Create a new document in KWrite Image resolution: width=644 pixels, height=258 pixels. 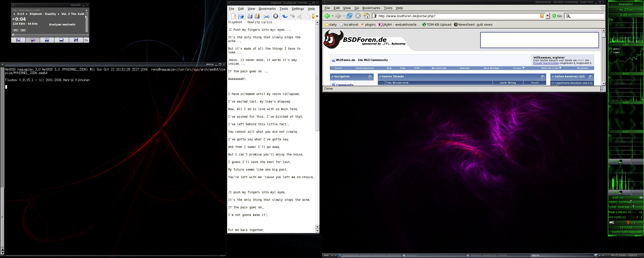[x=234, y=16]
